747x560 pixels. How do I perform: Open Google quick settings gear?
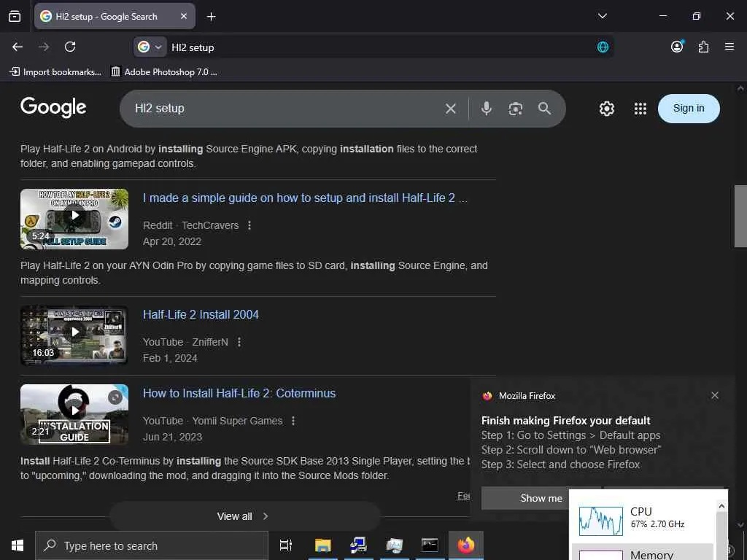(x=606, y=109)
